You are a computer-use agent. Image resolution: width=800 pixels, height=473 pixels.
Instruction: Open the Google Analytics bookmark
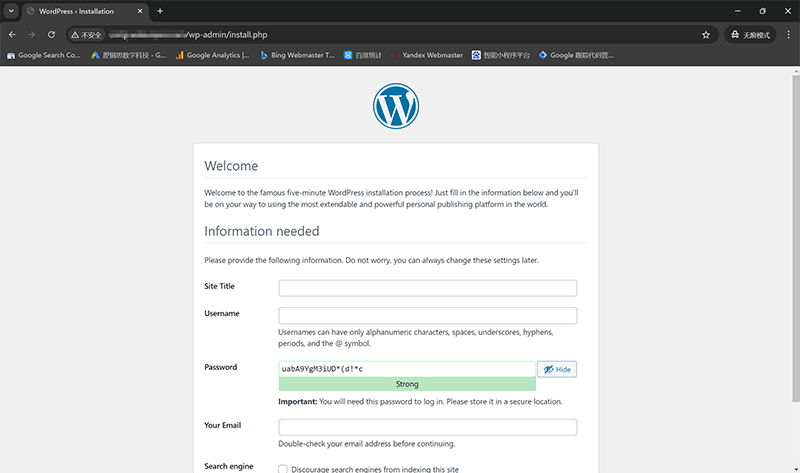click(x=212, y=55)
